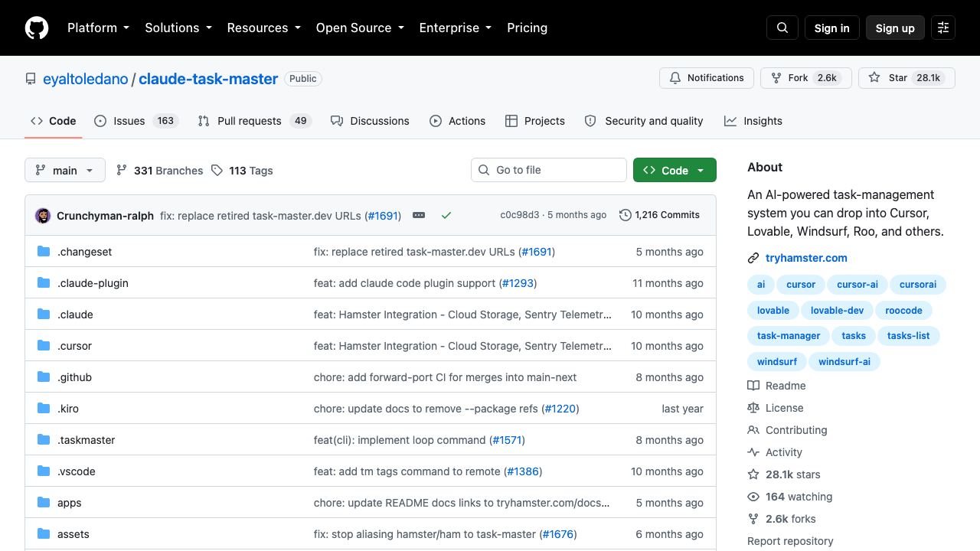Switch to the Issues tab
Viewport: 980px width, 551px height.
point(136,121)
